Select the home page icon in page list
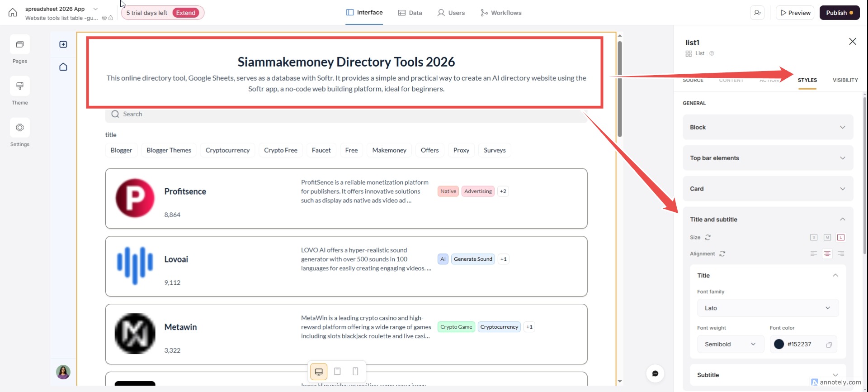Image resolution: width=868 pixels, height=392 pixels. click(x=63, y=67)
